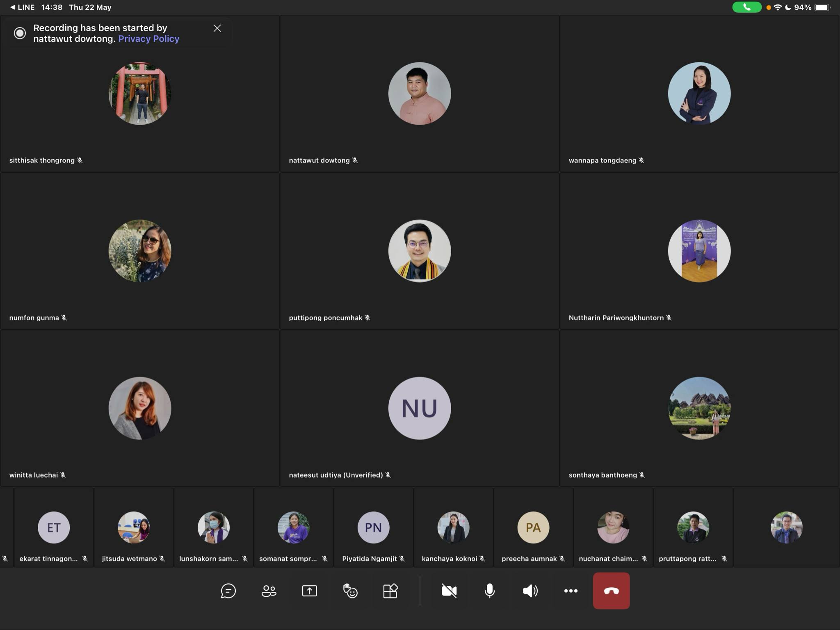Tap the name label sitthisak thongrong
Image resolution: width=840 pixels, height=630 pixels.
click(42, 160)
